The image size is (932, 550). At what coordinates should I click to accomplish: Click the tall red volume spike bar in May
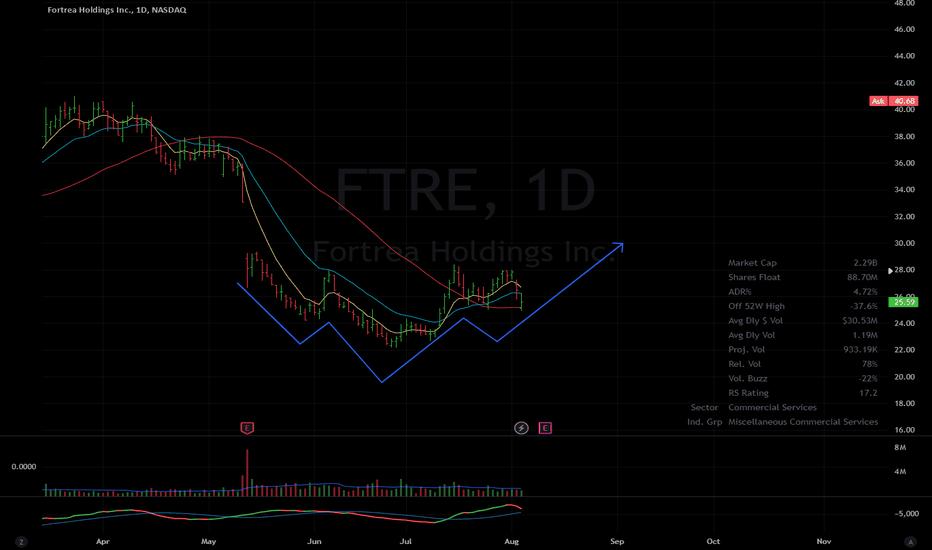tap(247, 473)
